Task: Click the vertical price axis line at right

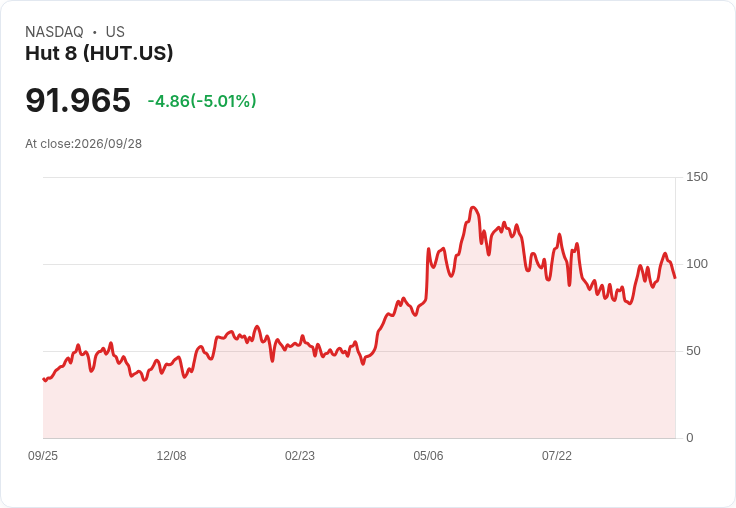Action: coord(676,308)
